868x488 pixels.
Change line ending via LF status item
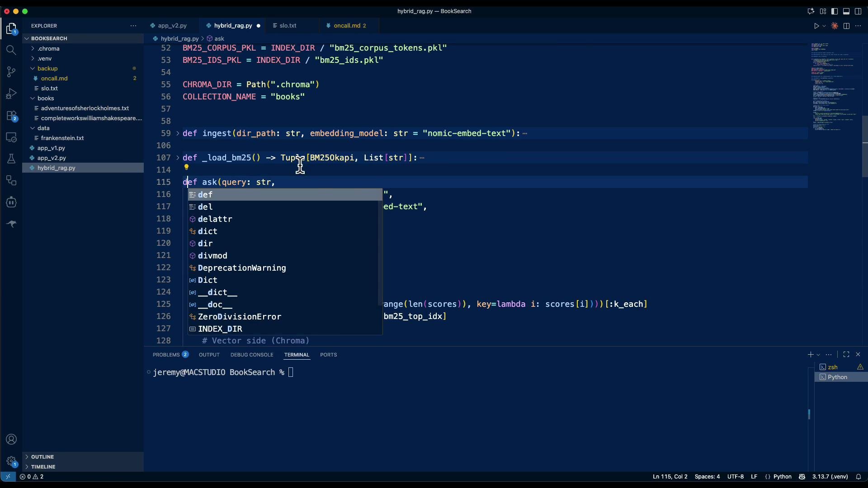pyautogui.click(x=754, y=477)
